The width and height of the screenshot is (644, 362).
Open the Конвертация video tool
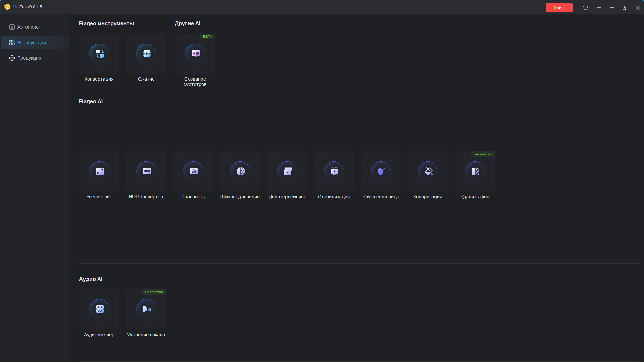pyautogui.click(x=99, y=54)
